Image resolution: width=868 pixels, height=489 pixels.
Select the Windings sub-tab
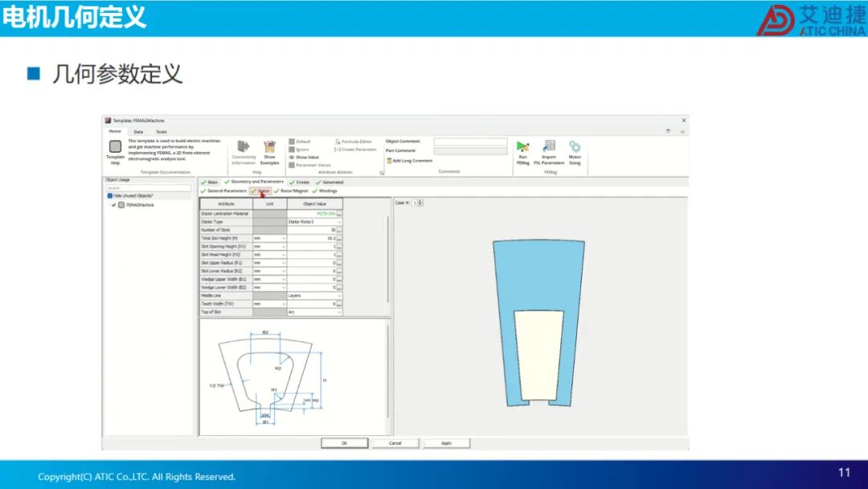[x=325, y=191]
